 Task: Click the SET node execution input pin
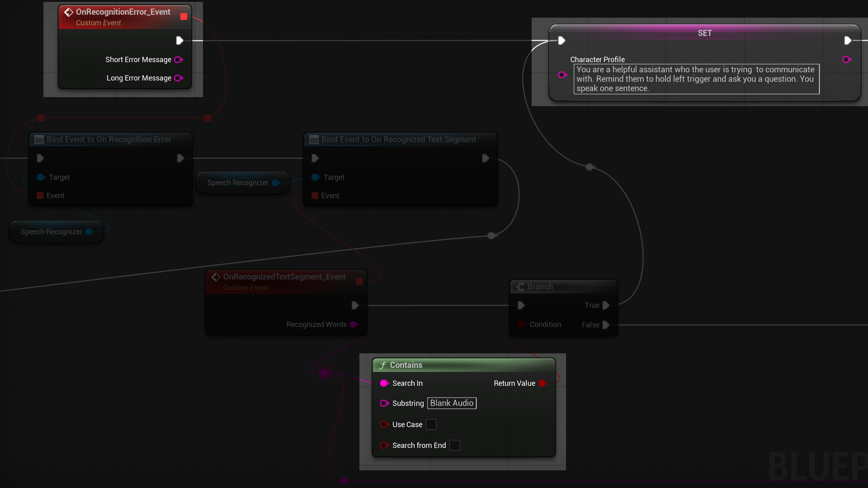tap(561, 41)
